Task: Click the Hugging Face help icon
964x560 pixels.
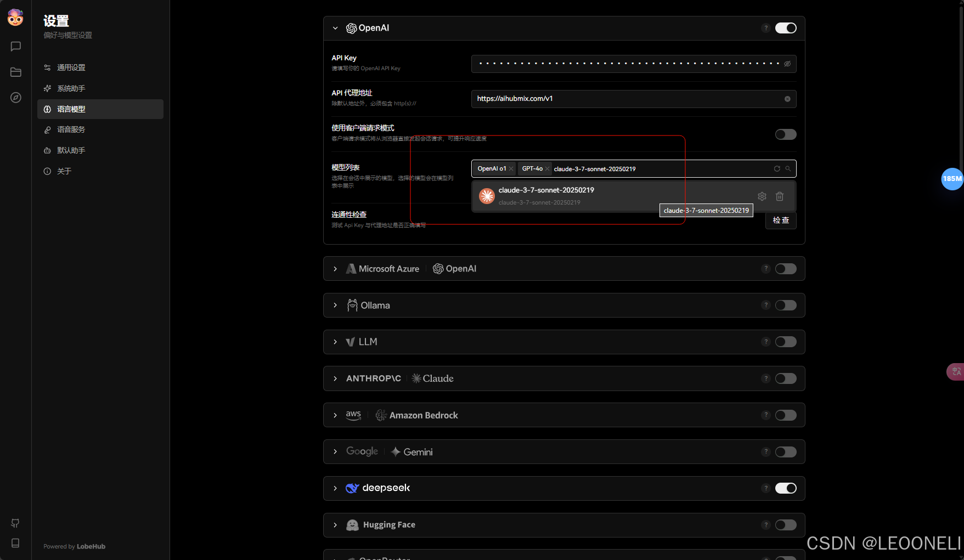Action: point(766,525)
